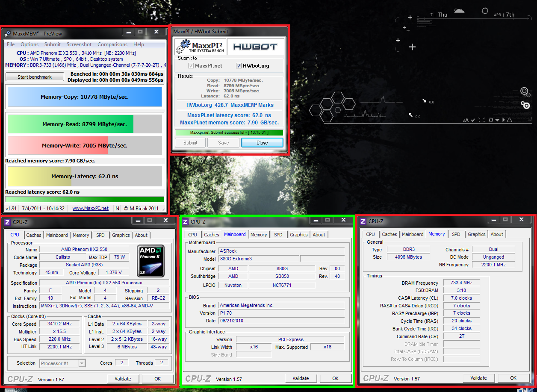Screen dimensions: 537x392
Task: Click the circular arrows icon in desktop widget
Action: 491,121
